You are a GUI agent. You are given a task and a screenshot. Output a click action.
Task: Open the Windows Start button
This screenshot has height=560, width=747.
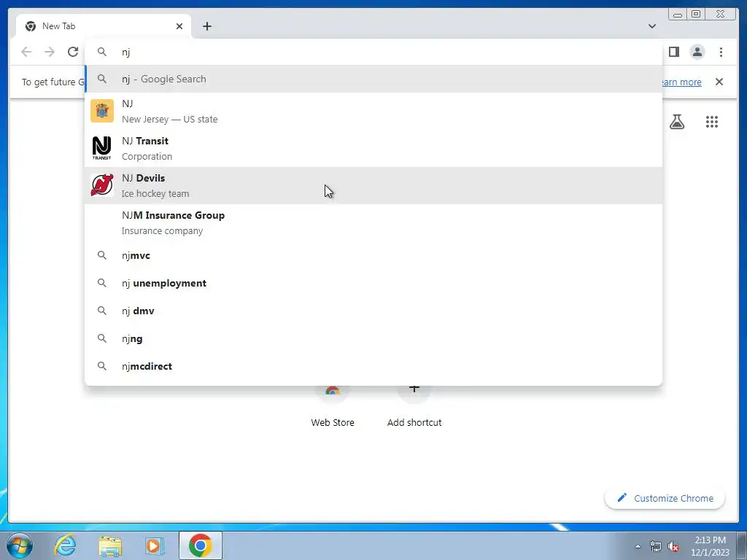click(20, 545)
